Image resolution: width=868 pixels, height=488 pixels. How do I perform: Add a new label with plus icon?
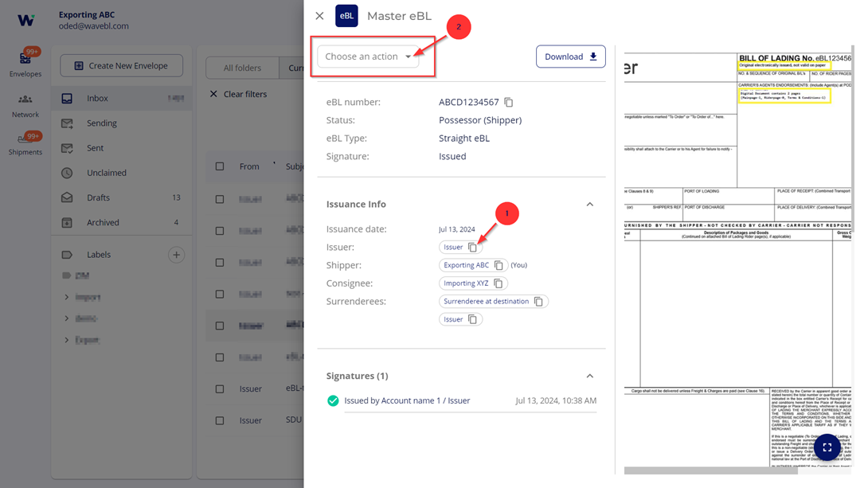point(176,255)
